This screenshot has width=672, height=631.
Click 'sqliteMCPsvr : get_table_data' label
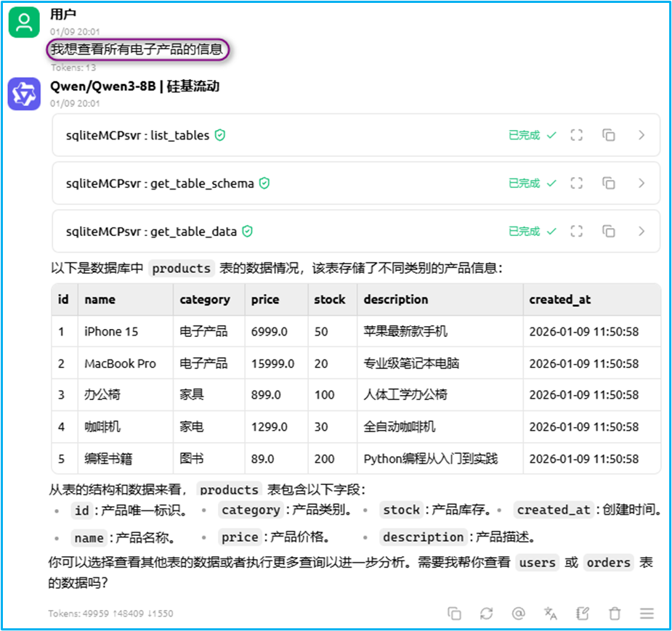151,232
